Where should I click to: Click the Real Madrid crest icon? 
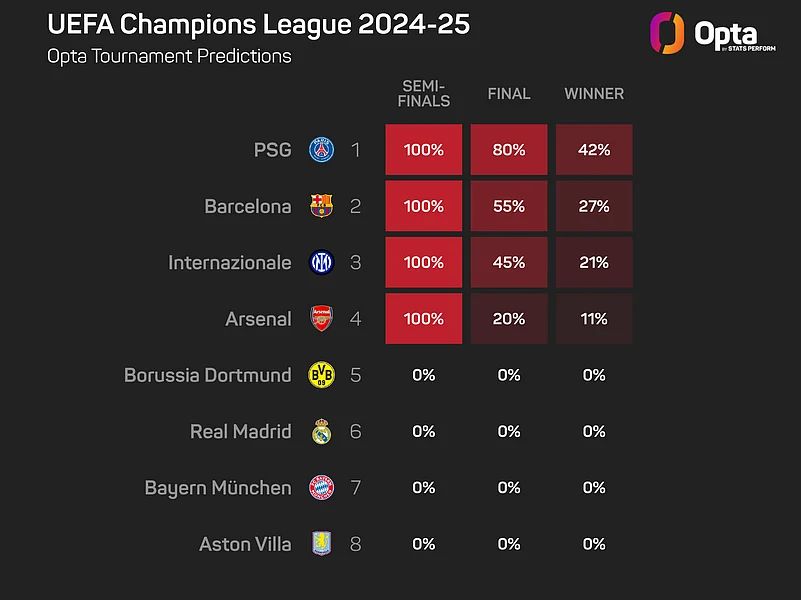pyautogui.click(x=321, y=432)
